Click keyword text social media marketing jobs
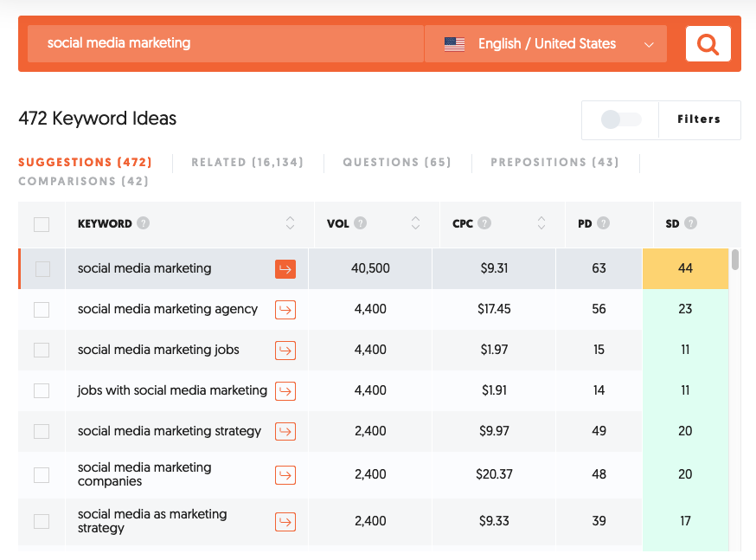Screen dimensions: 756x560 pyautogui.click(x=158, y=350)
